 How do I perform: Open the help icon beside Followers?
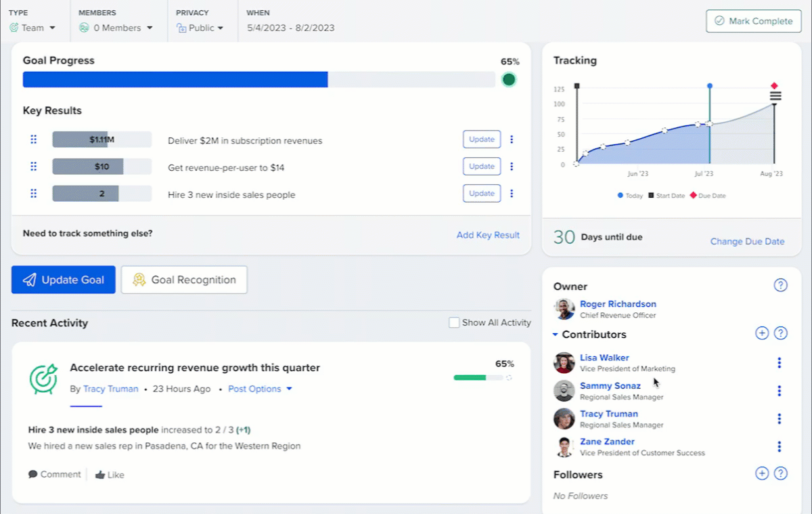point(781,473)
